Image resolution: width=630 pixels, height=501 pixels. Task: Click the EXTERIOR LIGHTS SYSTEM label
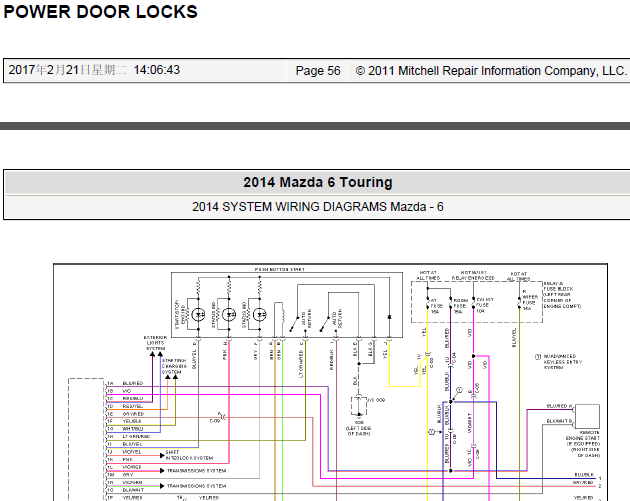pos(155,343)
